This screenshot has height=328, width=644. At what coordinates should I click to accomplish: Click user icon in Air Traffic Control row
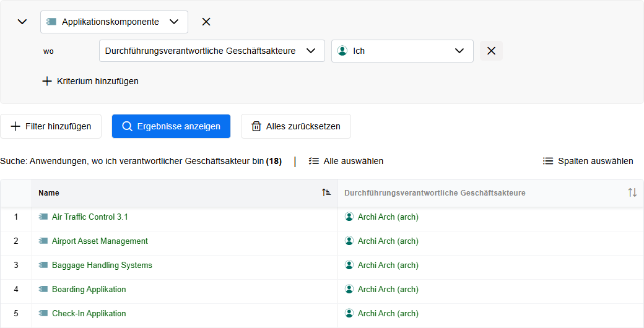[349, 217]
